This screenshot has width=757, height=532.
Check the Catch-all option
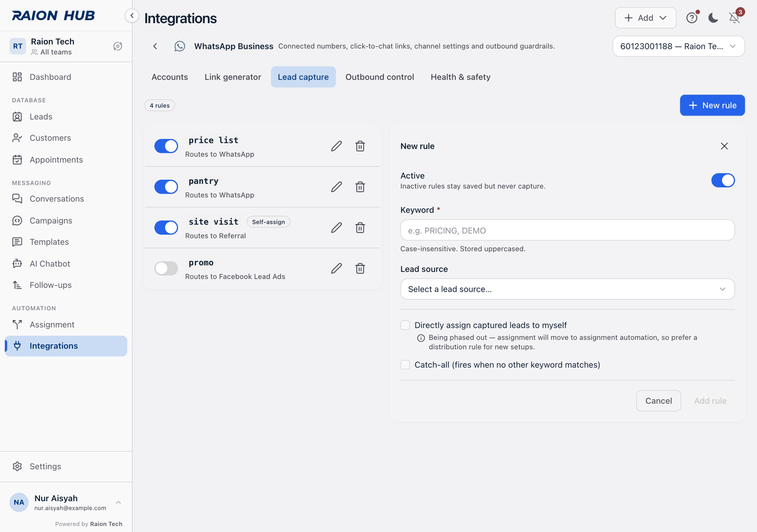coord(405,365)
